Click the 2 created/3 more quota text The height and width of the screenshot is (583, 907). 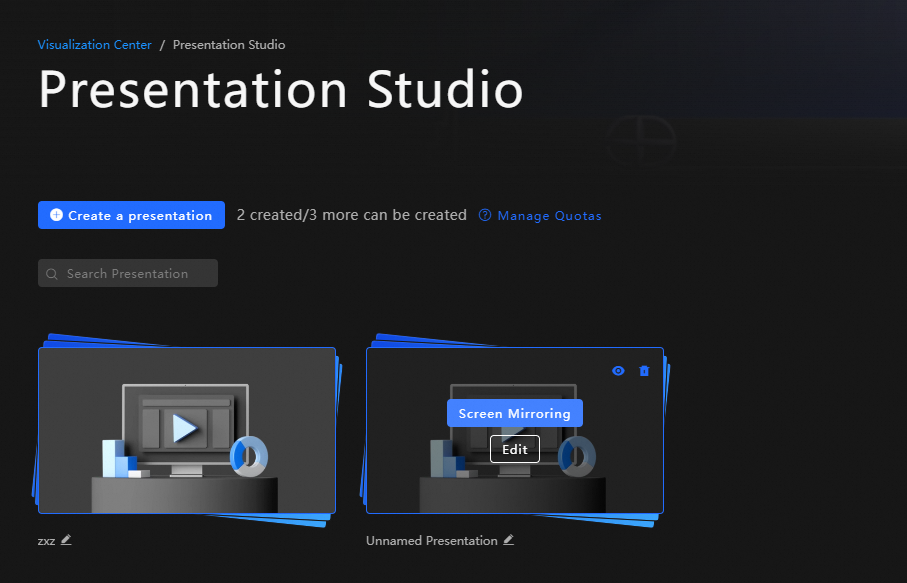coord(352,215)
